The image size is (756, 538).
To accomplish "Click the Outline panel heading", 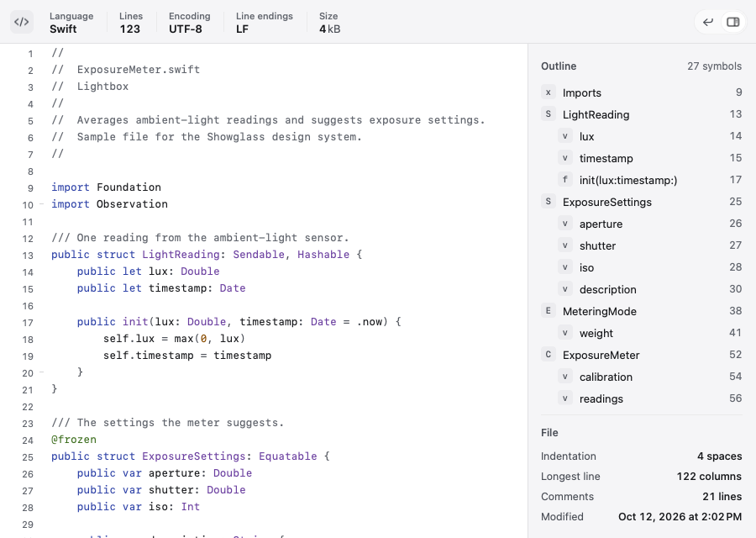I will [559, 66].
